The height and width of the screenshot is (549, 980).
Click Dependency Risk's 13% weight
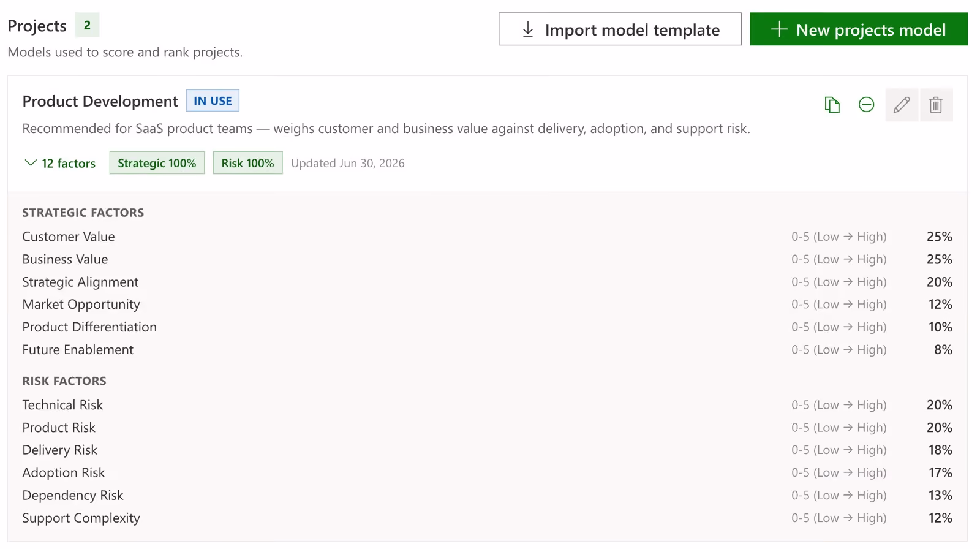click(x=940, y=496)
